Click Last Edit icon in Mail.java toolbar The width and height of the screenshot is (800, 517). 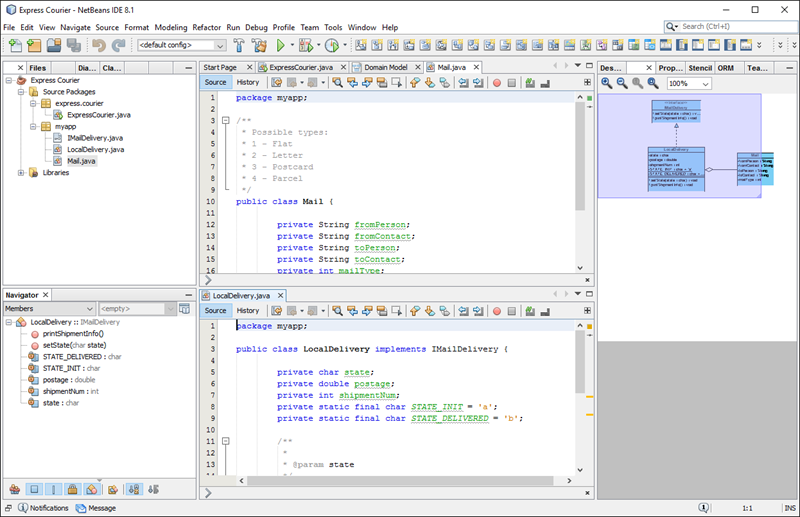[277, 83]
